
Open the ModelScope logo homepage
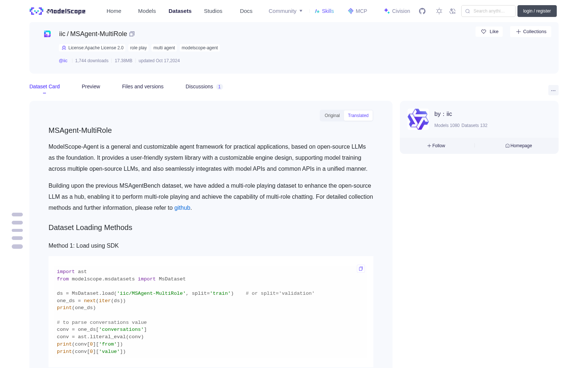pos(58,11)
